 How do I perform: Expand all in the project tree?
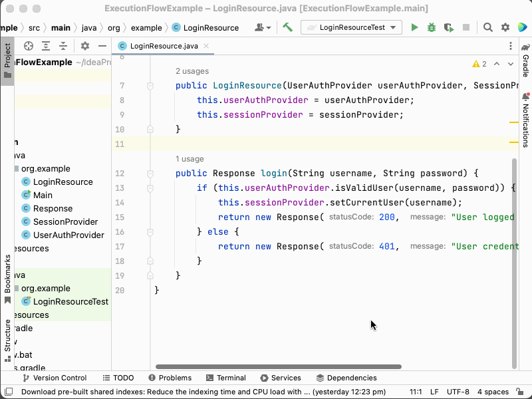46,46
